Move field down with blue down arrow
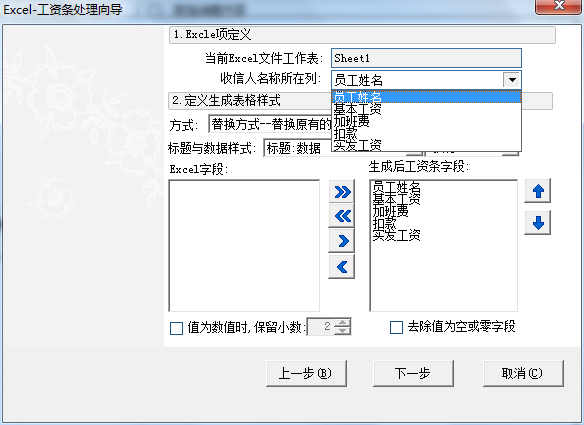This screenshot has width=584, height=425. point(538,223)
